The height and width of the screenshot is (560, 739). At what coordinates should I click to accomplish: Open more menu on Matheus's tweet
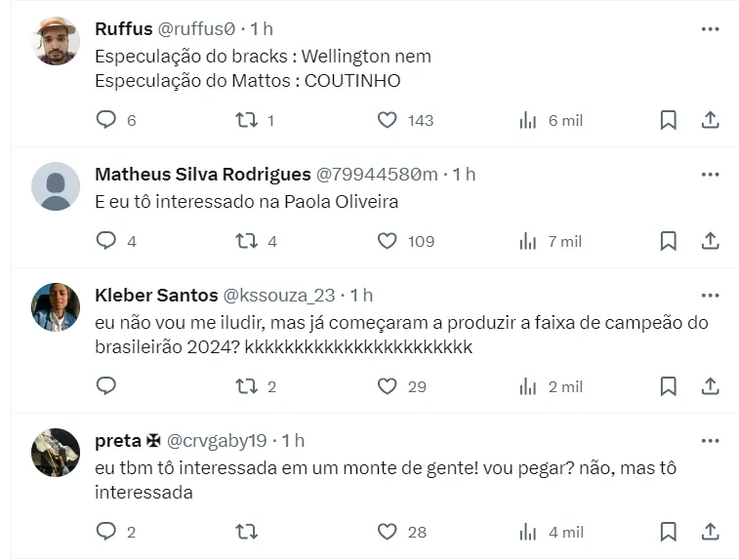tap(710, 174)
